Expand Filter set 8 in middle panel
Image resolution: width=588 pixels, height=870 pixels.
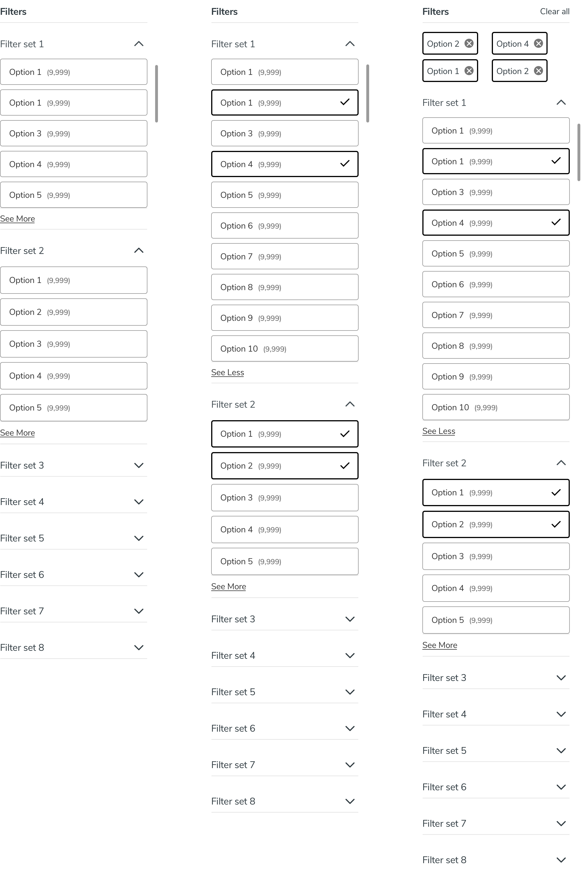point(350,801)
